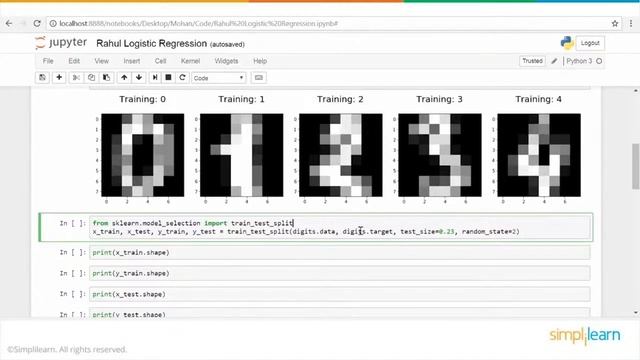
Task: Click the kernel idle circle indicator
Action: (599, 61)
